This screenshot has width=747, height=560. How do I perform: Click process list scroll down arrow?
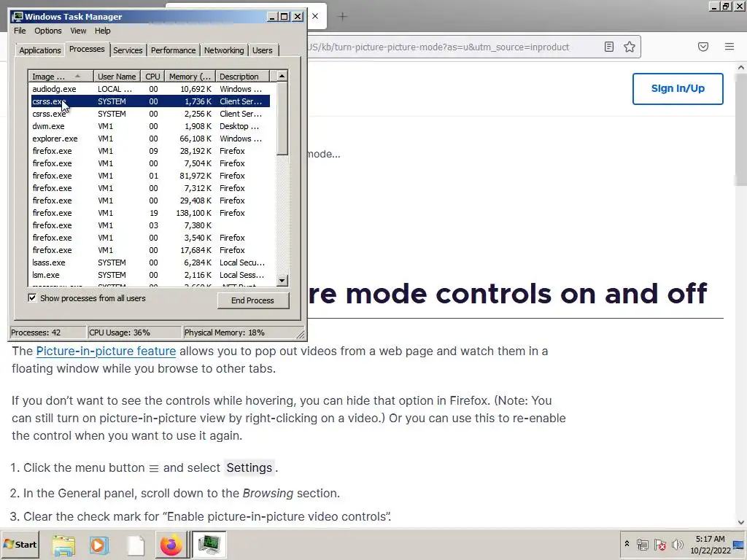click(x=282, y=281)
